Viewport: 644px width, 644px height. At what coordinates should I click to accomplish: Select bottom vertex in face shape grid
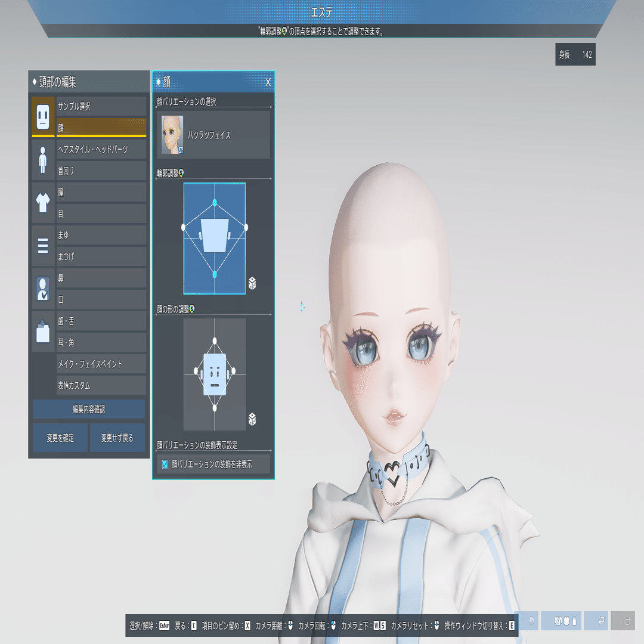tap(215, 408)
